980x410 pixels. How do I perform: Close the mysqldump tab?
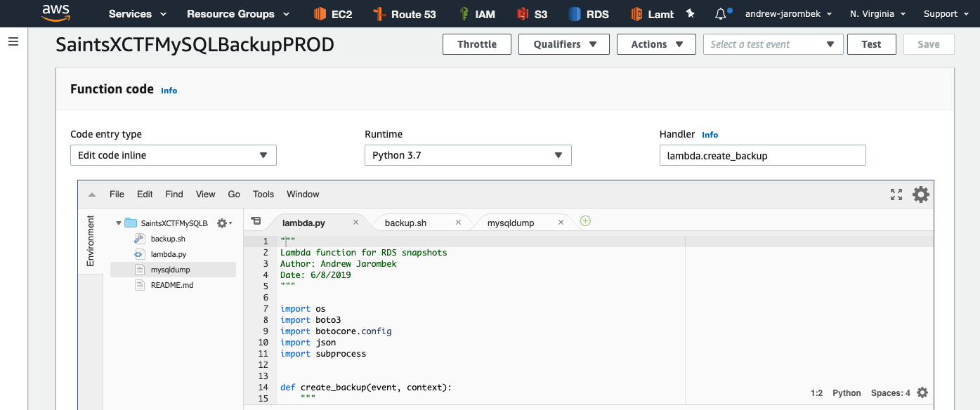pyautogui.click(x=561, y=223)
